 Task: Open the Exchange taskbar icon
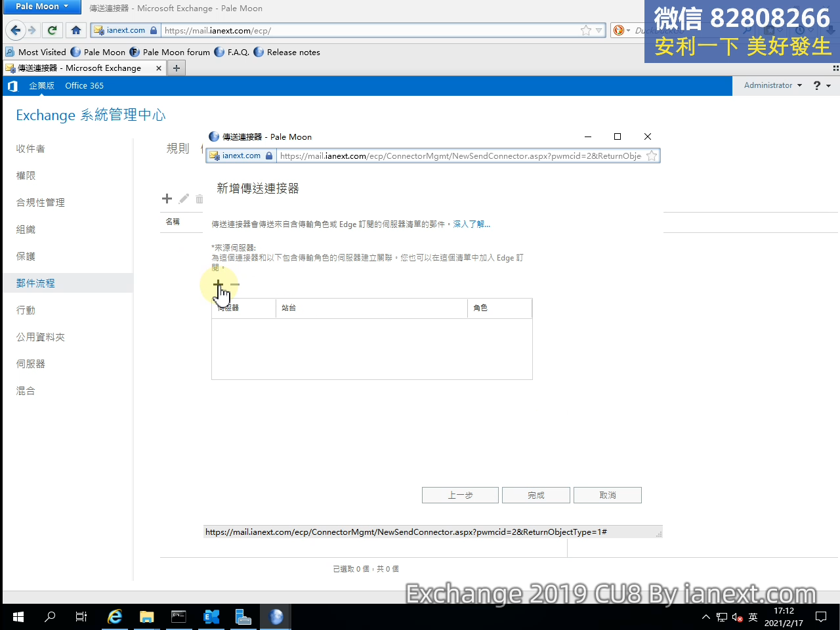pyautogui.click(x=211, y=617)
